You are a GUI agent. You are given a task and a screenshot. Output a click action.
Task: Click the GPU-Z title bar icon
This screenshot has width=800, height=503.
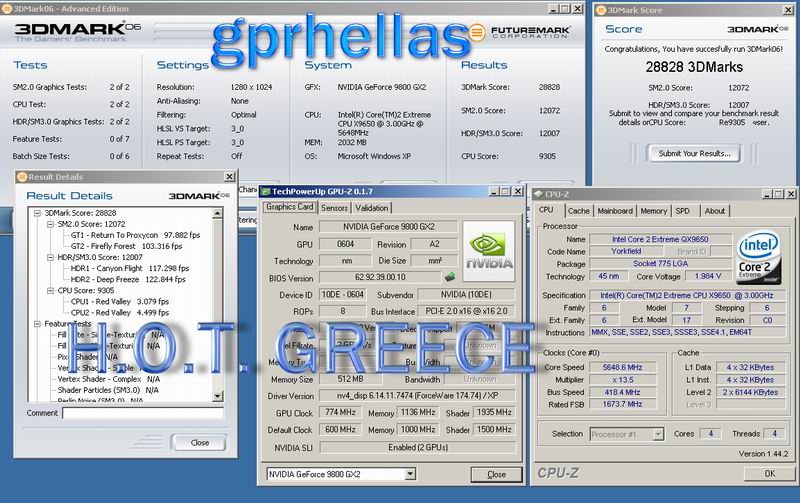point(265,192)
